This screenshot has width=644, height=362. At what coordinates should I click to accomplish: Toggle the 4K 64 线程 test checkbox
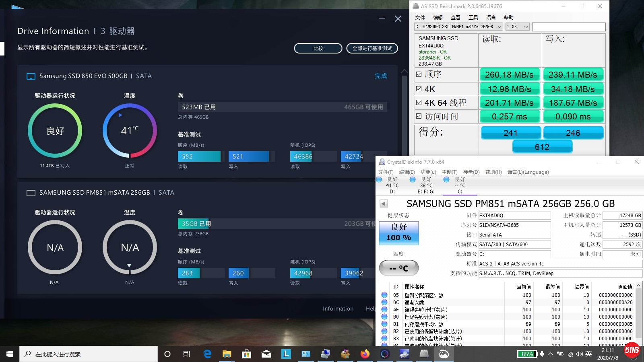(x=419, y=103)
